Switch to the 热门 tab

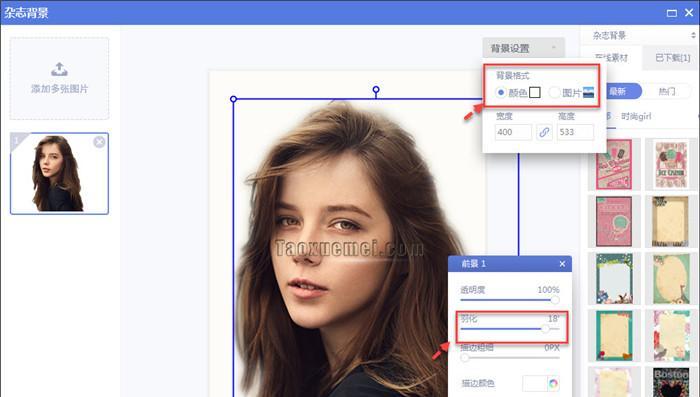667,92
